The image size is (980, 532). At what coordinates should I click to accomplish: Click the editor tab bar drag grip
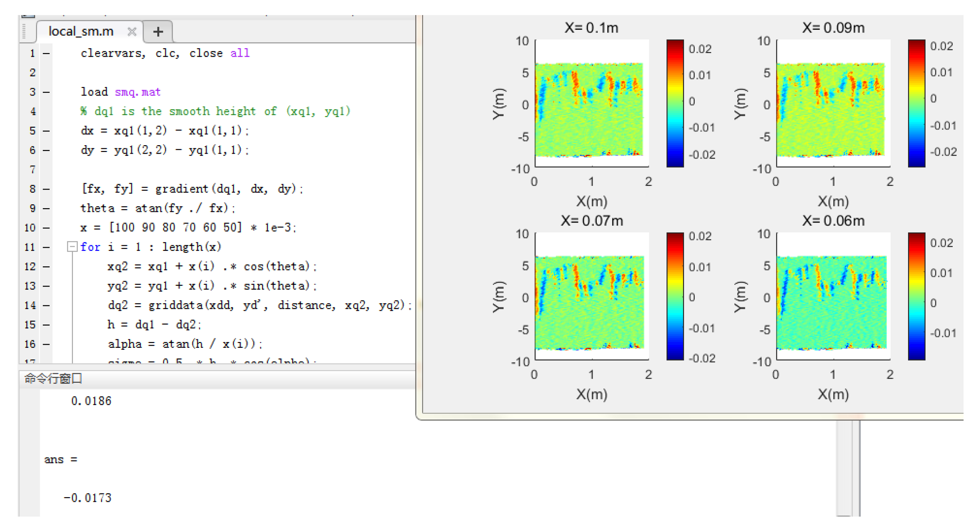(x=24, y=31)
